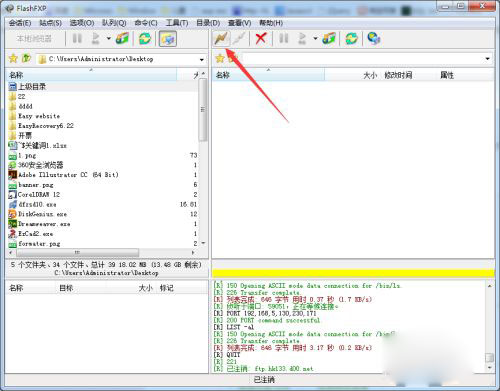The width and height of the screenshot is (500, 391).
Task: Click the Connect lightning bolt icon
Action: (221, 39)
